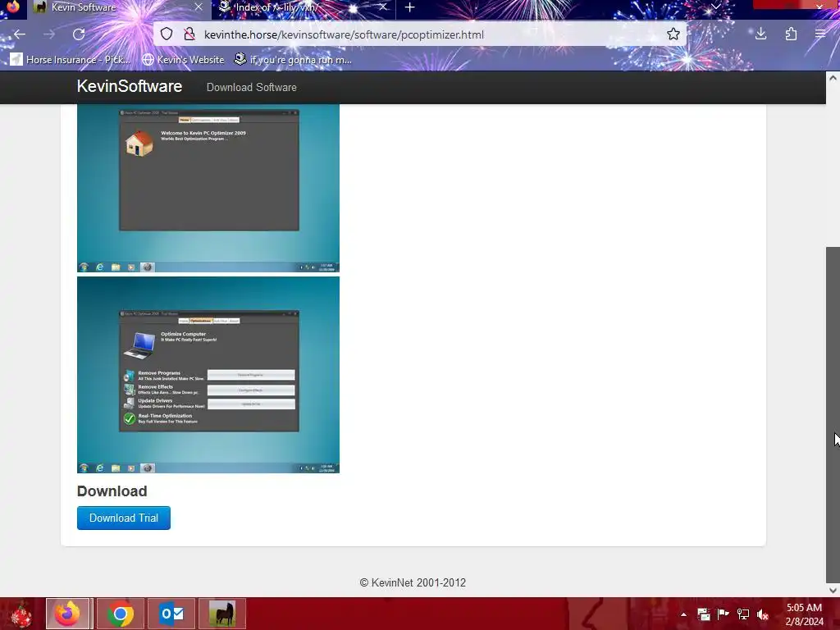This screenshot has width=840, height=630.
Task: Open the 'if you're gonna run m...' bookmark
Action: click(293, 59)
